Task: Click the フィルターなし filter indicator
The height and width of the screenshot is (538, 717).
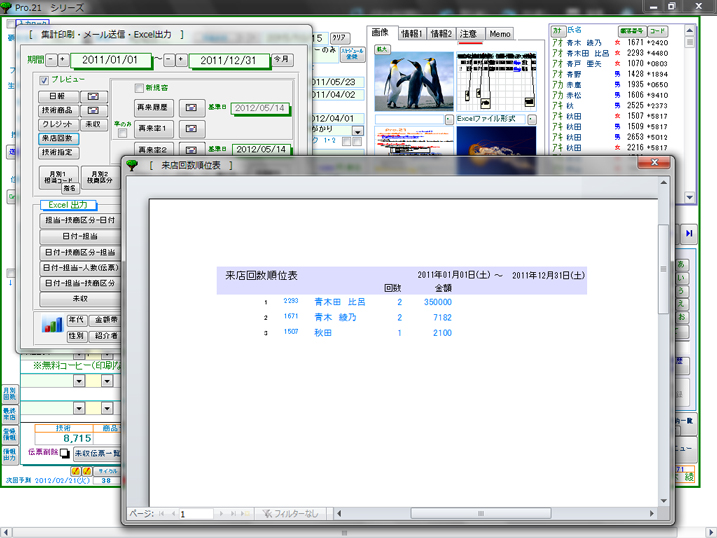Action: [x=290, y=514]
